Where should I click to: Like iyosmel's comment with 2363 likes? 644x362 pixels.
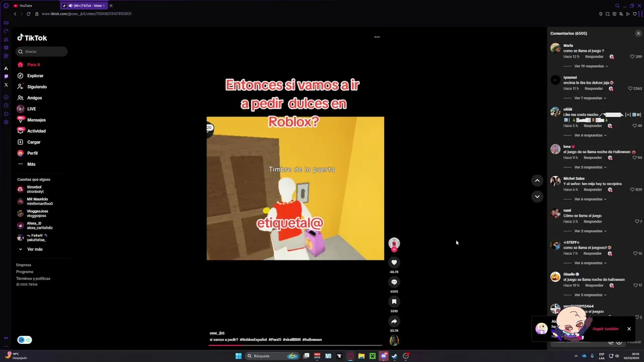coord(630,88)
